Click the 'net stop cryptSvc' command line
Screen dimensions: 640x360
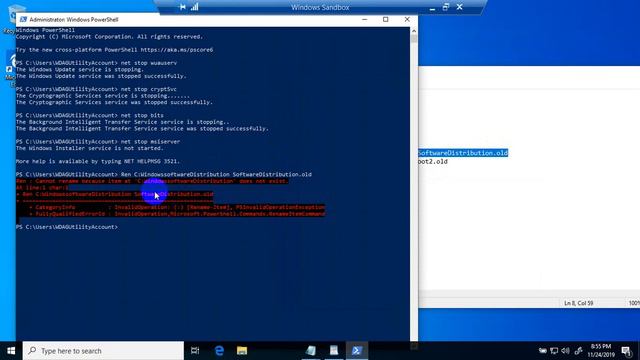pyautogui.click(x=96, y=89)
